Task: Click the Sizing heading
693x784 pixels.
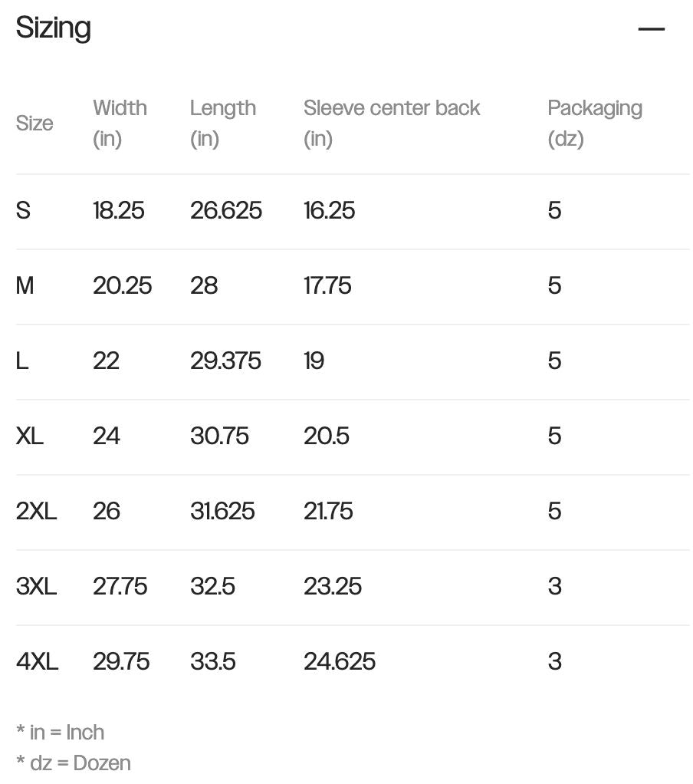Action: coord(54,28)
